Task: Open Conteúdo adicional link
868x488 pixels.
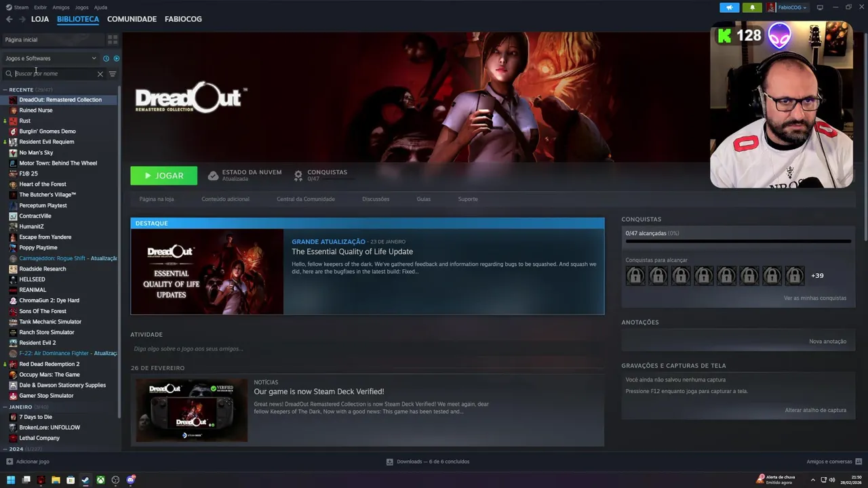Action: (225, 199)
